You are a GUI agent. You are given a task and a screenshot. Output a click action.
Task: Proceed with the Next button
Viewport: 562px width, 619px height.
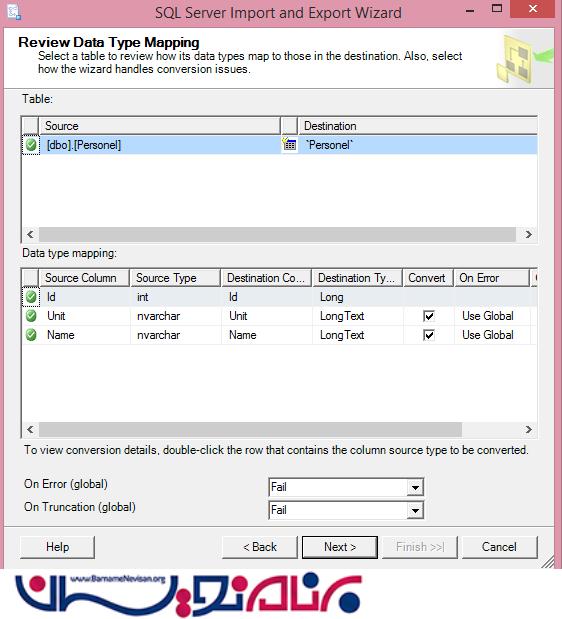coord(340,547)
